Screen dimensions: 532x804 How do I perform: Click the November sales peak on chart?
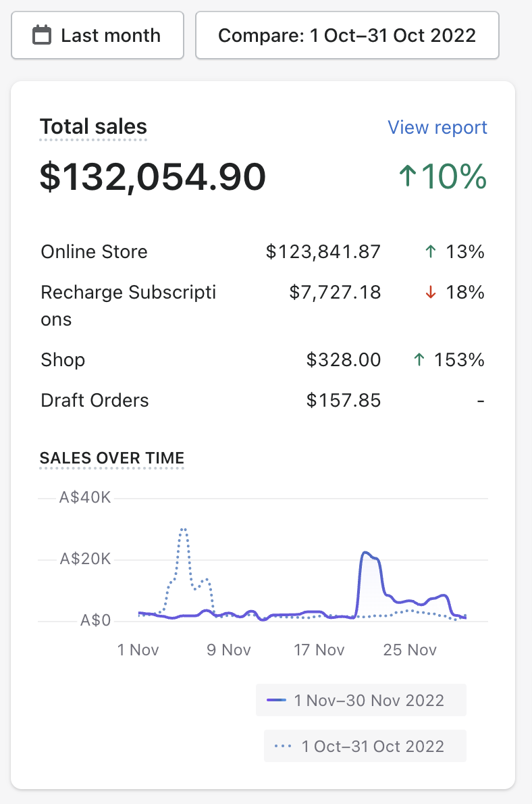(x=365, y=553)
